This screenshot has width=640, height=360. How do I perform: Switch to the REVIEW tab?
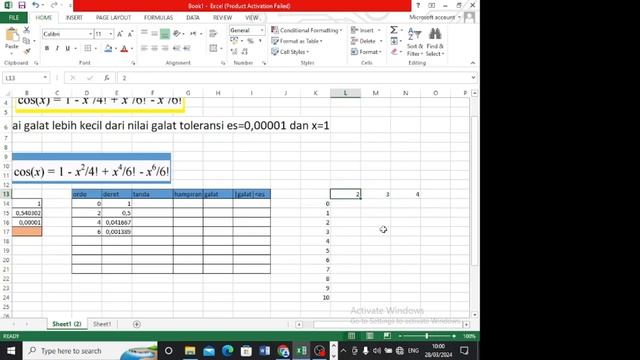[x=222, y=18]
